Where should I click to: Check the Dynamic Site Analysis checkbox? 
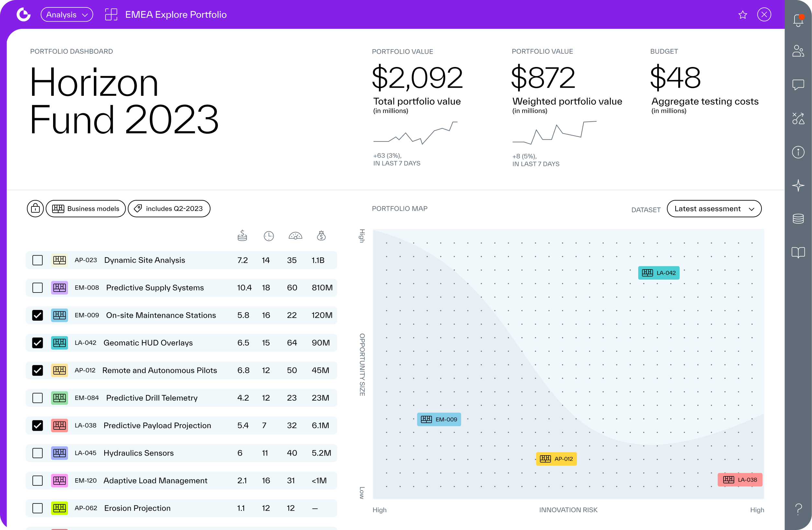pos(38,260)
